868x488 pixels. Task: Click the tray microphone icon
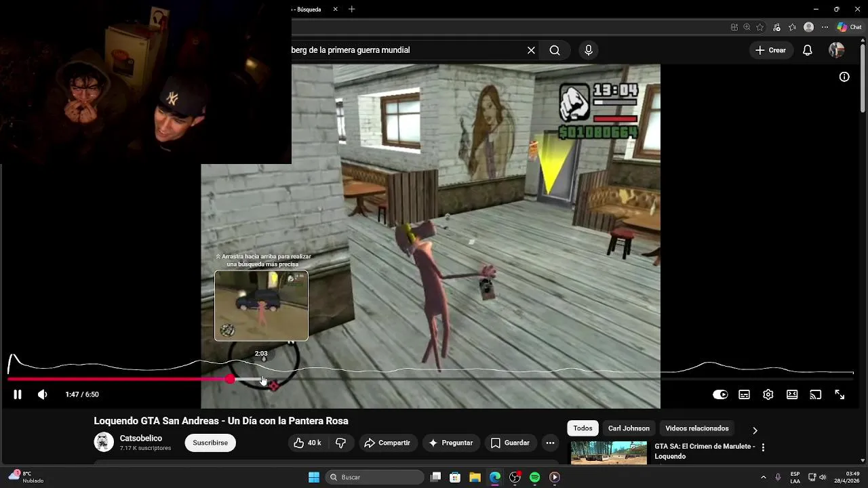(x=778, y=477)
